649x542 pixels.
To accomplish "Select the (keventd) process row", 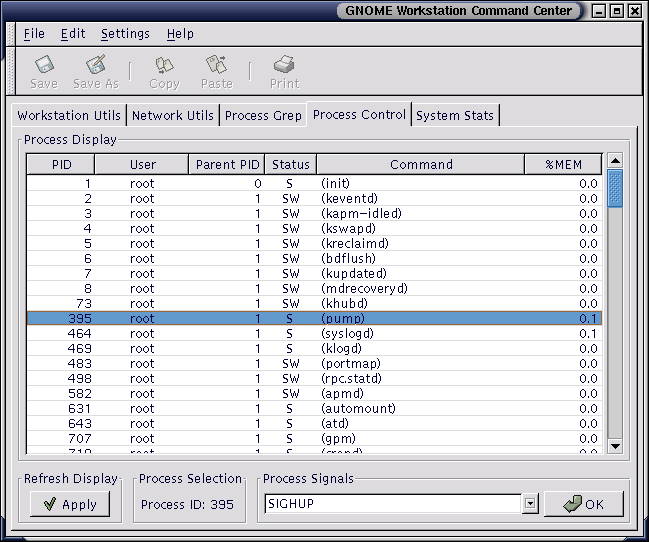I will pyautogui.click(x=314, y=198).
